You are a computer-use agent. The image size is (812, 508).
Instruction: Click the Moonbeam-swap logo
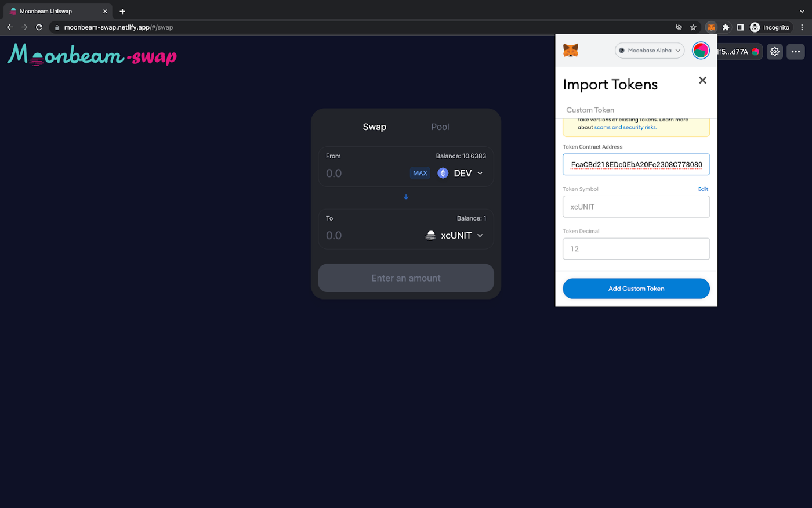coord(92,55)
